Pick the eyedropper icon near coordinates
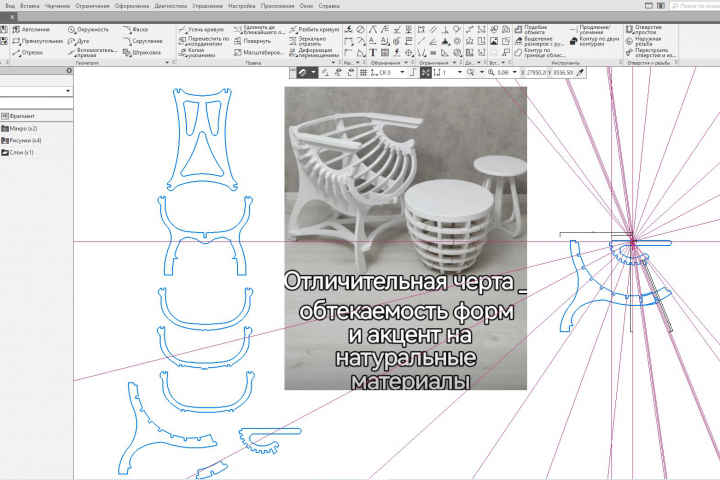The width and height of the screenshot is (720, 480). click(580, 73)
